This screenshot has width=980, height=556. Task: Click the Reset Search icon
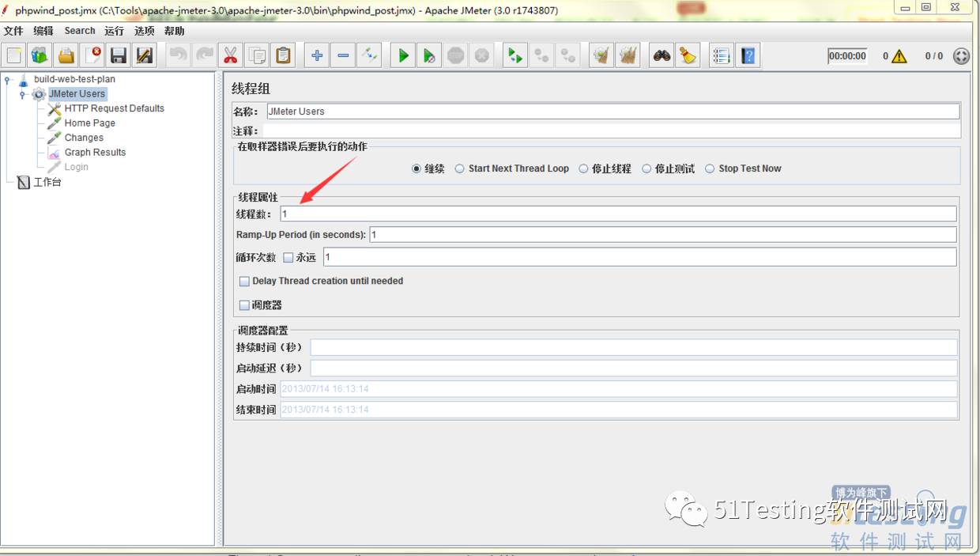pyautogui.click(x=688, y=55)
